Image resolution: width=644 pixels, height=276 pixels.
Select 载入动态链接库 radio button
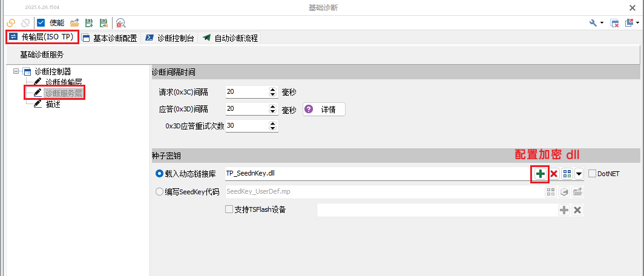click(x=160, y=174)
